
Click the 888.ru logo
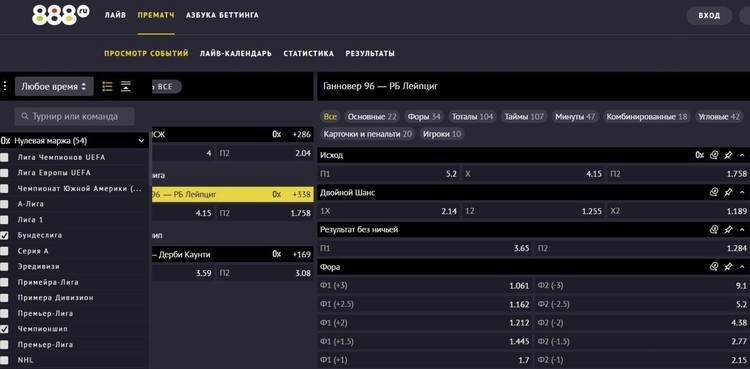point(60,15)
